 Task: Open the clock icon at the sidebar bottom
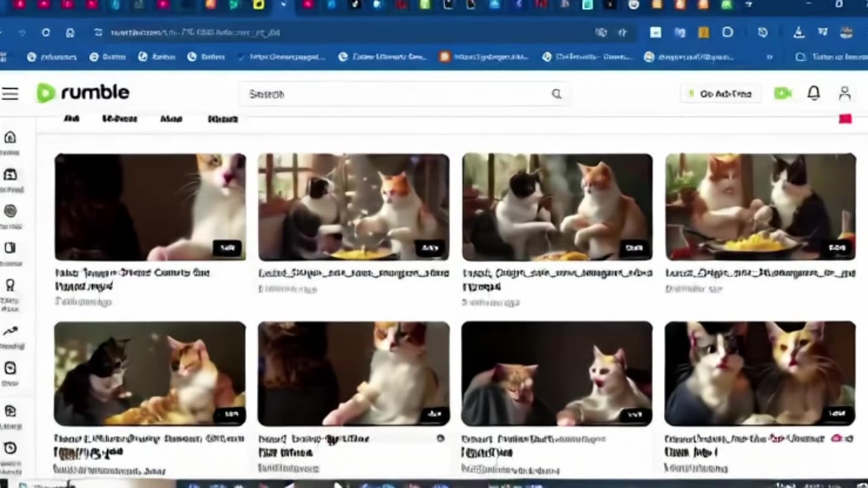click(x=10, y=448)
